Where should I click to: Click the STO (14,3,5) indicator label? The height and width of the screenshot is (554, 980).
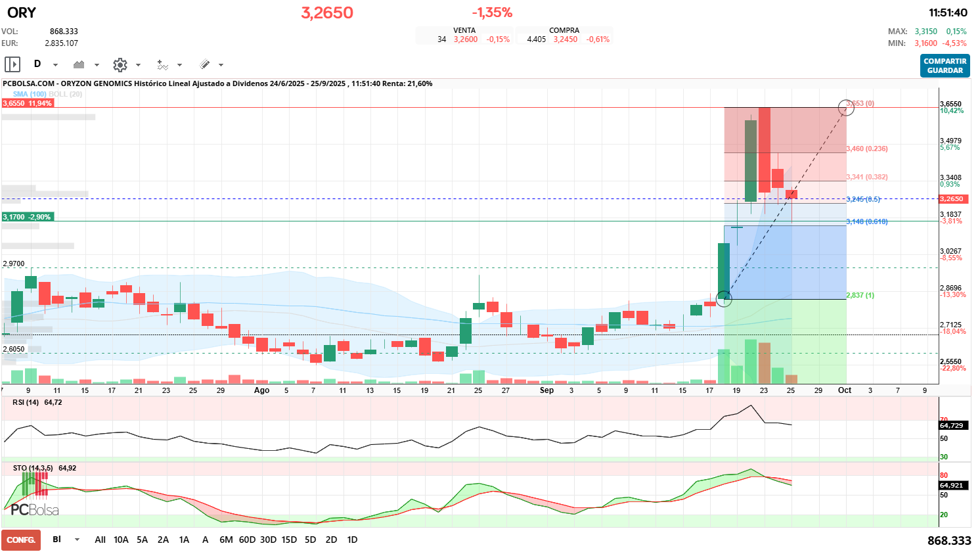click(33, 468)
